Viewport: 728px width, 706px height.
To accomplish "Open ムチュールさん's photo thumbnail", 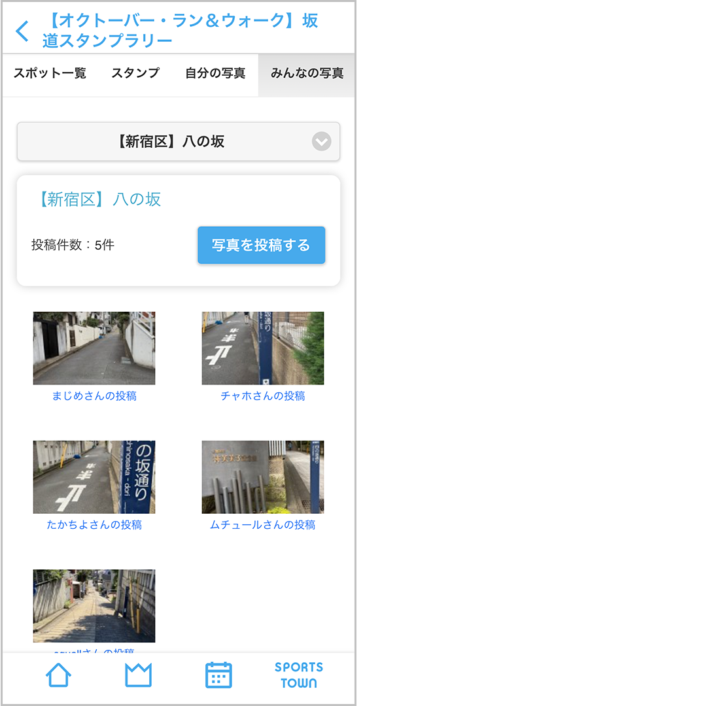I will click(x=263, y=477).
